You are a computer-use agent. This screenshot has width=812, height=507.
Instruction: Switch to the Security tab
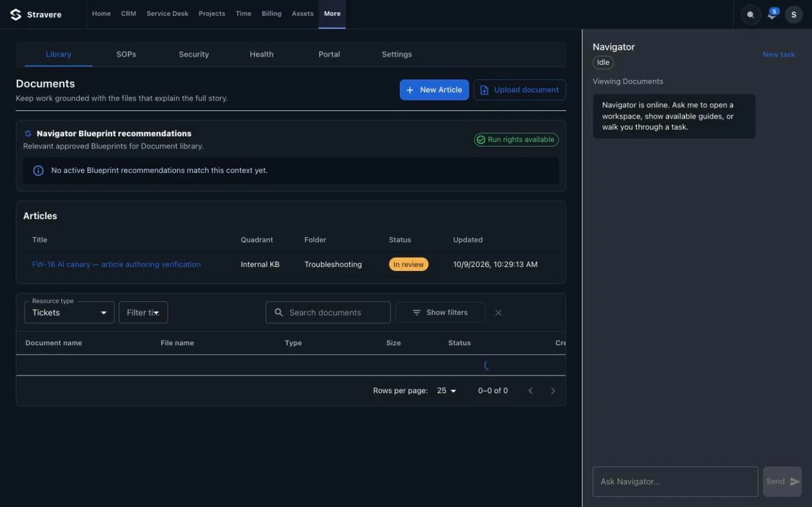(194, 54)
